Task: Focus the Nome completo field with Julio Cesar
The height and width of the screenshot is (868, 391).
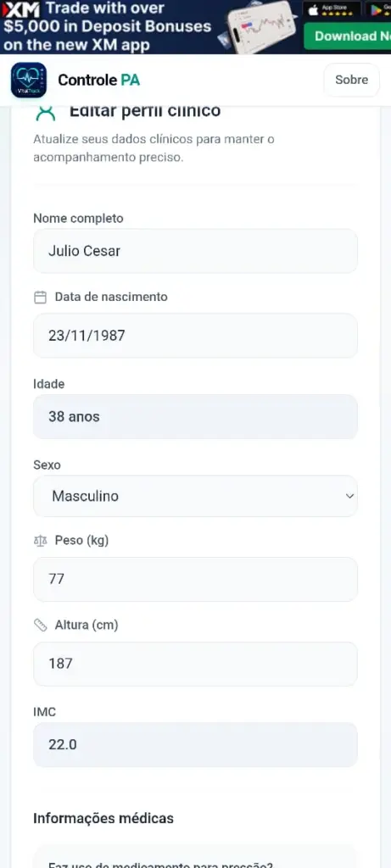Action: [195, 251]
